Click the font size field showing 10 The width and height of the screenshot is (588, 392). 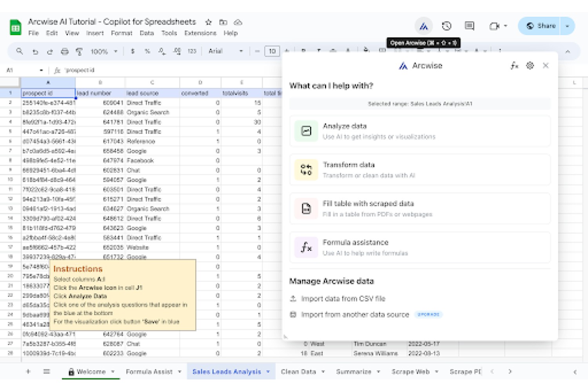tap(272, 51)
